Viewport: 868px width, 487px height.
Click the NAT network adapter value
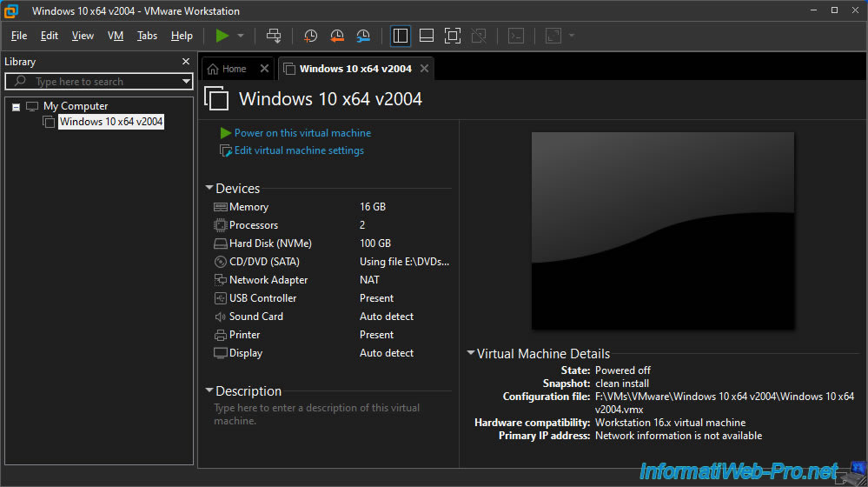pyautogui.click(x=369, y=280)
